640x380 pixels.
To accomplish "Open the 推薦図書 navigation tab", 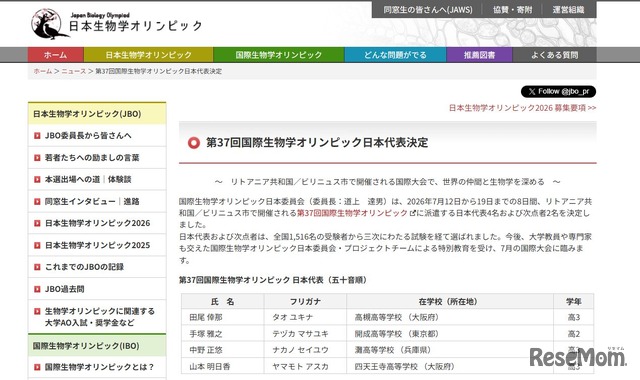I will click(479, 55).
